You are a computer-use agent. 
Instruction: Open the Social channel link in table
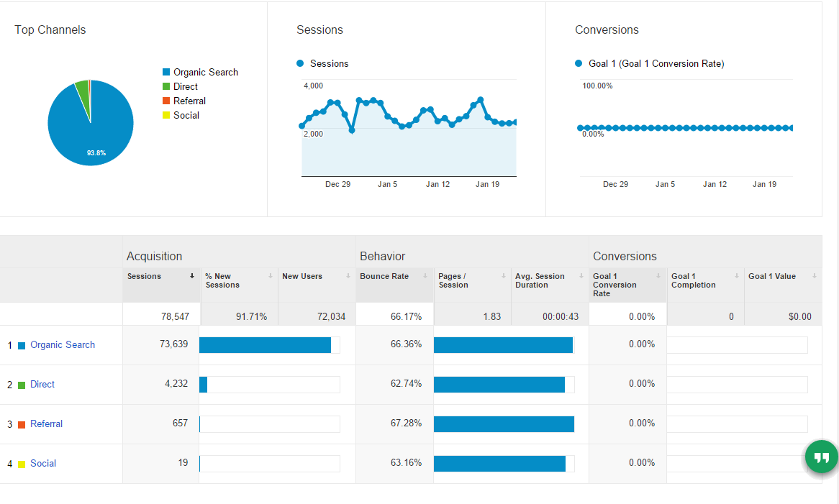tap(43, 464)
